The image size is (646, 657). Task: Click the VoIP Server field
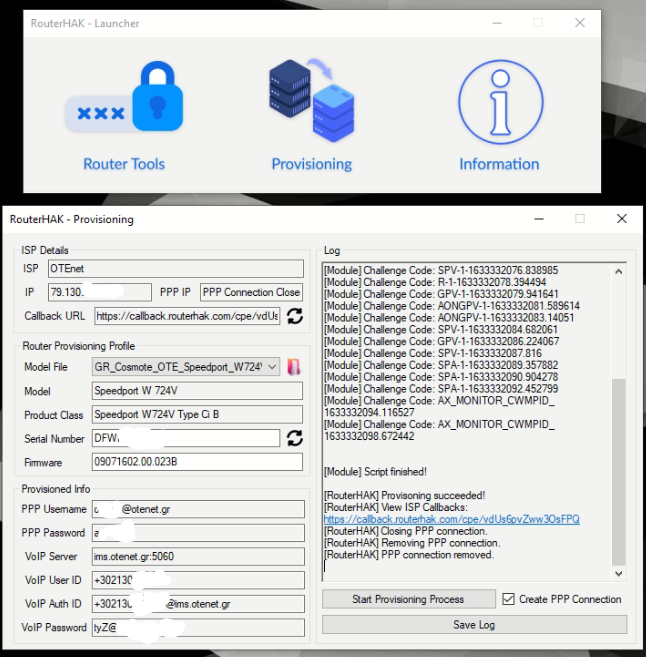(x=198, y=556)
